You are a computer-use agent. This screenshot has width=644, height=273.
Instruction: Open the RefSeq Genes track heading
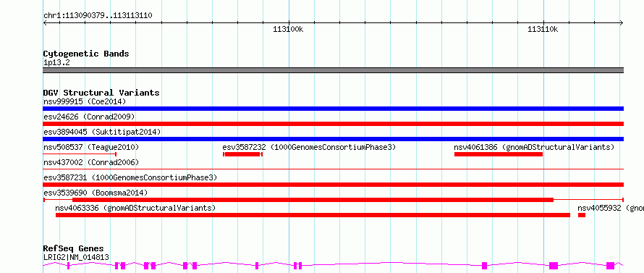(x=73, y=248)
